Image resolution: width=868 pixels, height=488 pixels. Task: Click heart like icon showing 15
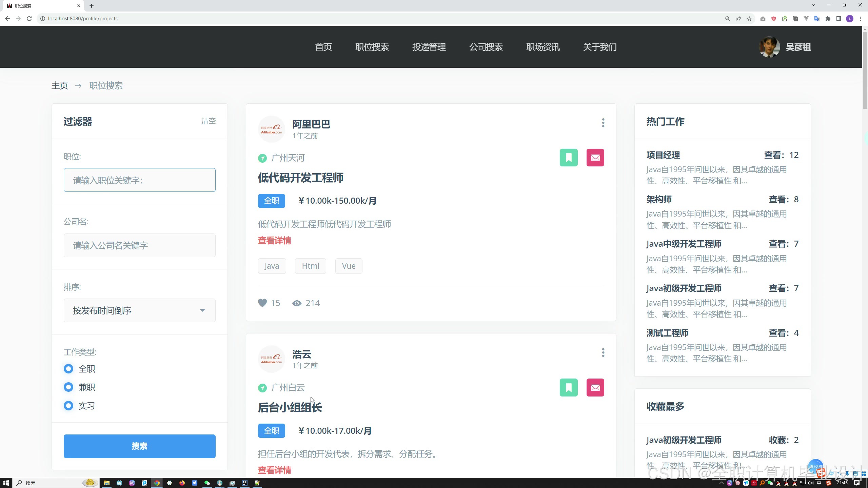[x=262, y=303]
